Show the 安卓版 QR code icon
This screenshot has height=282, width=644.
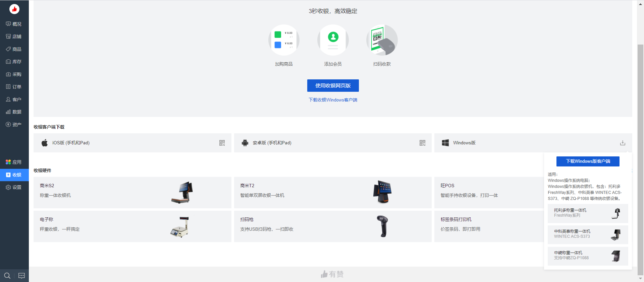click(x=422, y=143)
